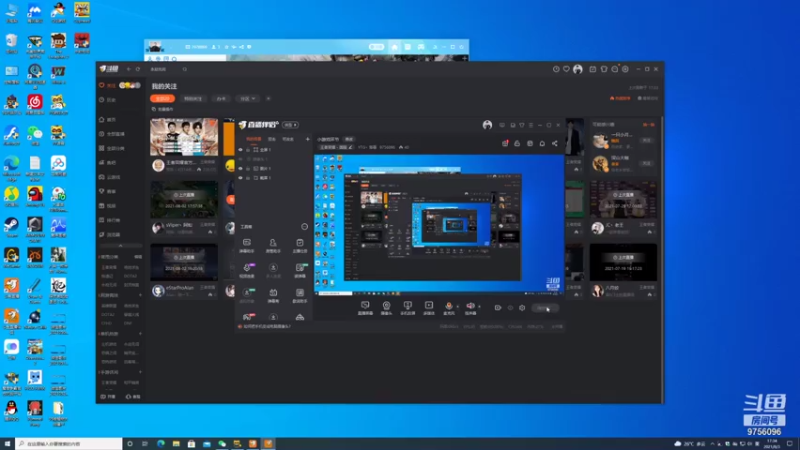This screenshot has width=800, height=450.
Task: Expand the microphone options arrow in bottom bar
Action: coord(457,307)
